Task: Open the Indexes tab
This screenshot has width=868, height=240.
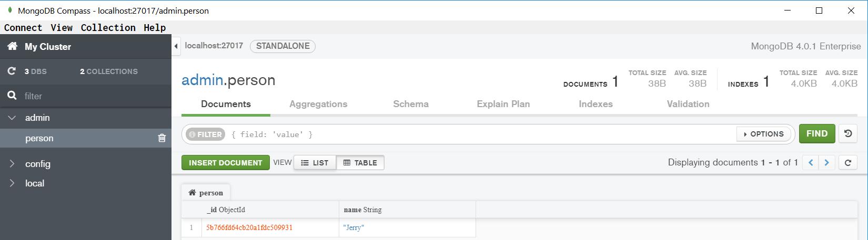Action: coord(596,104)
